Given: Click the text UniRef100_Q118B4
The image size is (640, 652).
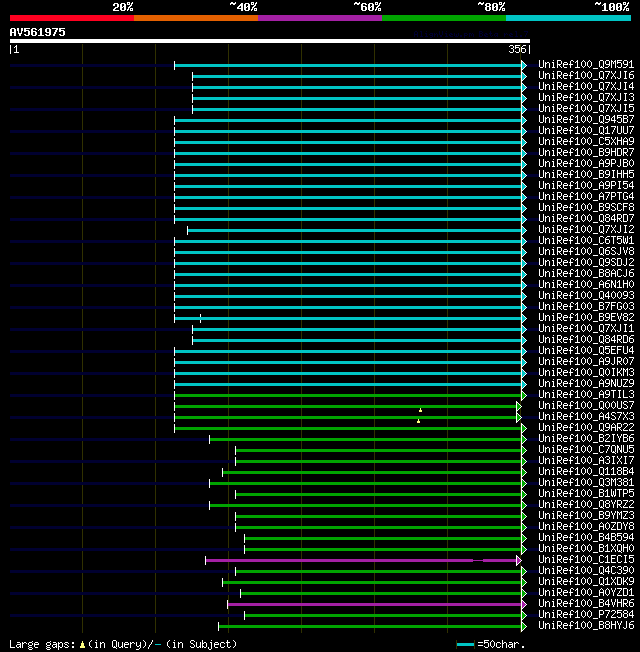Looking at the screenshot, I should click(586, 472).
